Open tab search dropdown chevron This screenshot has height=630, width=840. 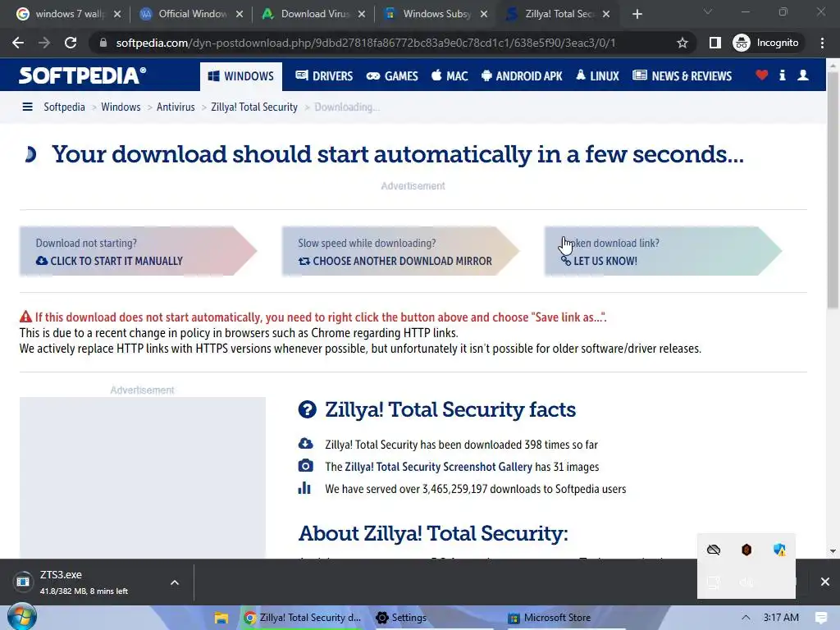coord(708,11)
